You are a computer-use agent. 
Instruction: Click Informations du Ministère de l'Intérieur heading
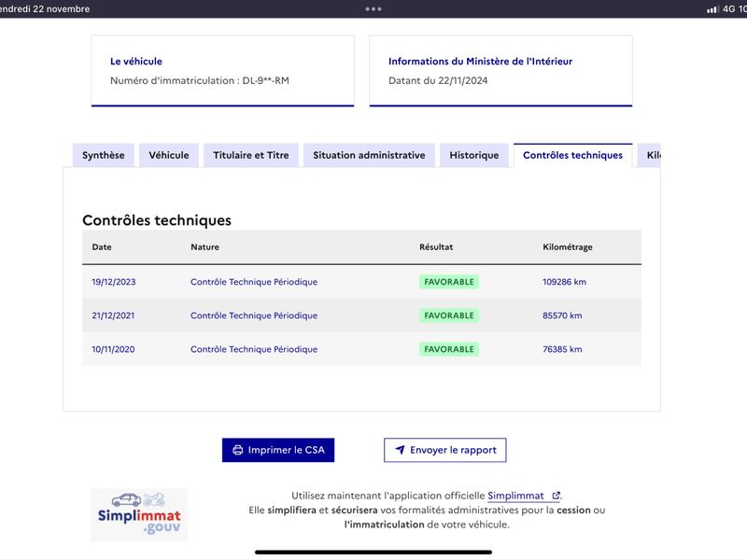pyautogui.click(x=480, y=62)
